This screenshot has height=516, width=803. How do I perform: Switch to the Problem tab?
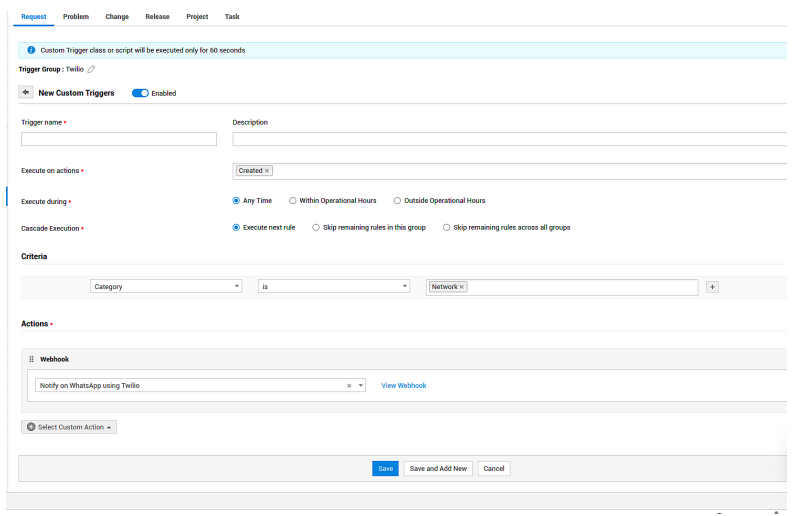76,17
